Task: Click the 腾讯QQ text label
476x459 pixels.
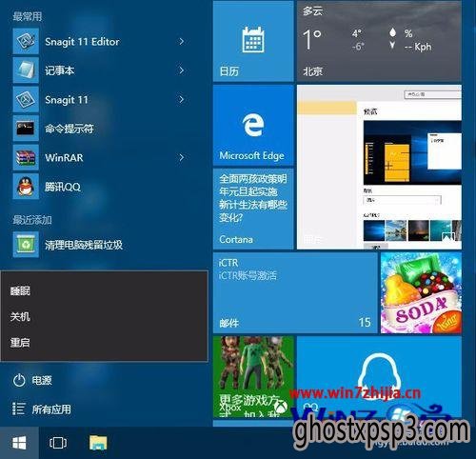Action: click(x=63, y=187)
